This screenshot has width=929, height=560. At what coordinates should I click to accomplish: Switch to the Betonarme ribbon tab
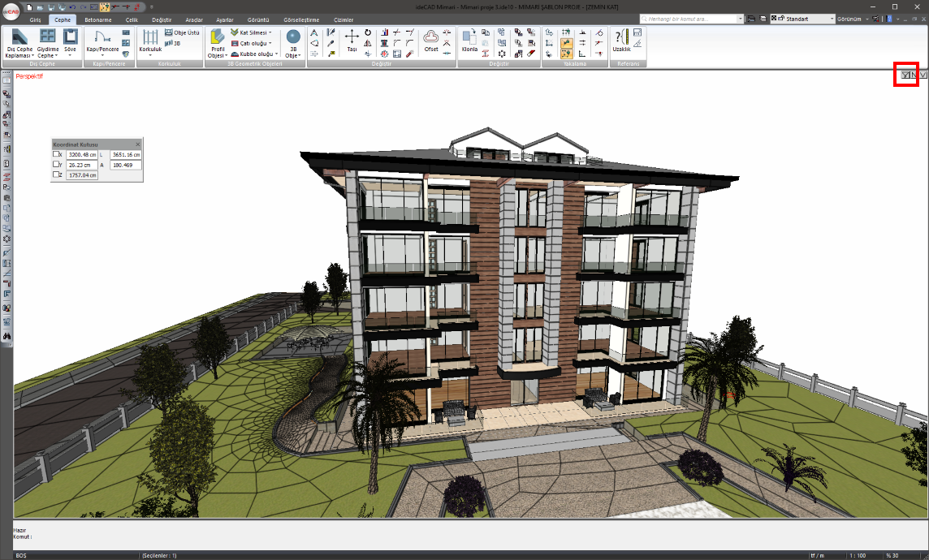(x=97, y=19)
